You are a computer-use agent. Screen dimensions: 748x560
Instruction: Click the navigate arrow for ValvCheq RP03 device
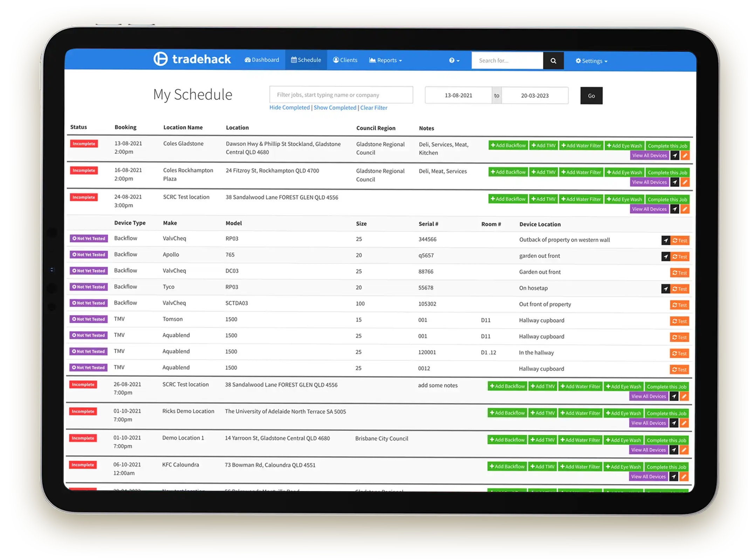(666, 241)
